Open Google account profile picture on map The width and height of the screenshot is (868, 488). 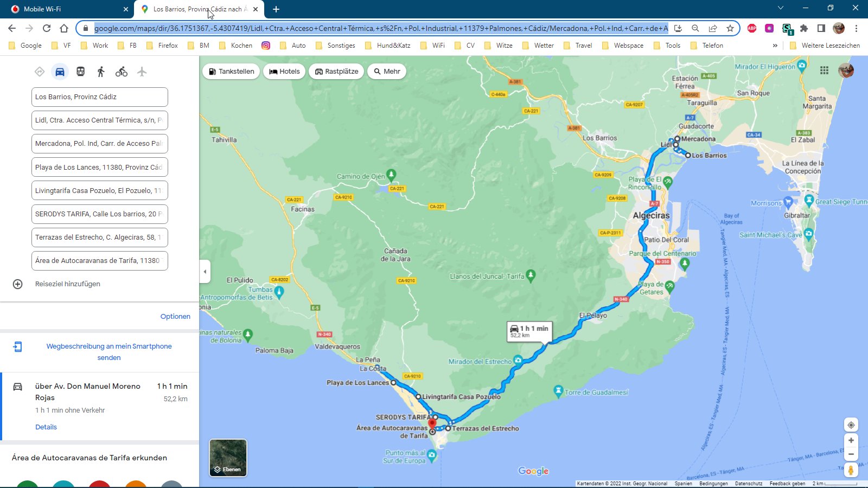tap(846, 70)
